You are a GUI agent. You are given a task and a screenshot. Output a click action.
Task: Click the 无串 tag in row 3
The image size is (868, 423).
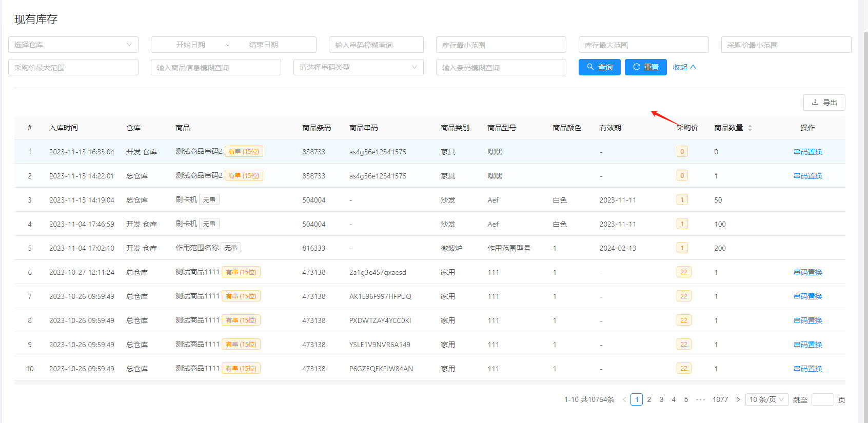(209, 200)
